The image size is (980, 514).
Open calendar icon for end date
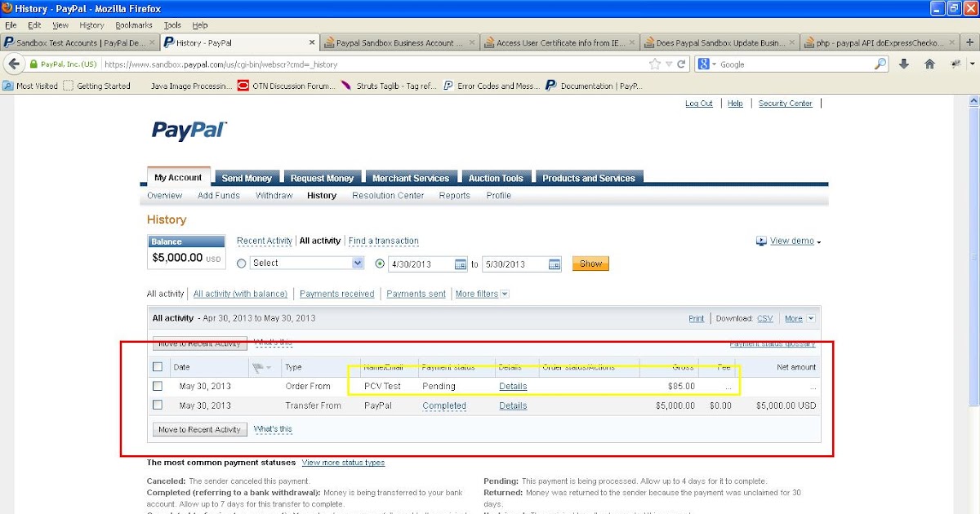tap(555, 264)
